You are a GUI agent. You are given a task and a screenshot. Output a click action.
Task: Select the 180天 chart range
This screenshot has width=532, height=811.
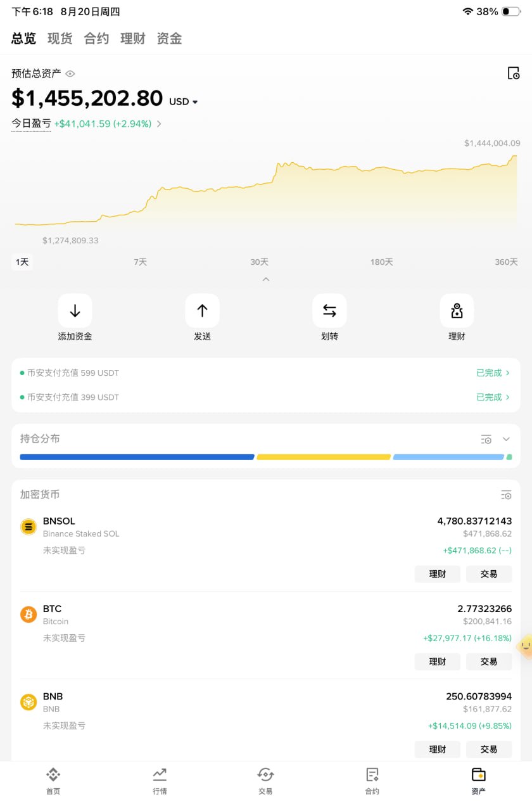(x=381, y=262)
